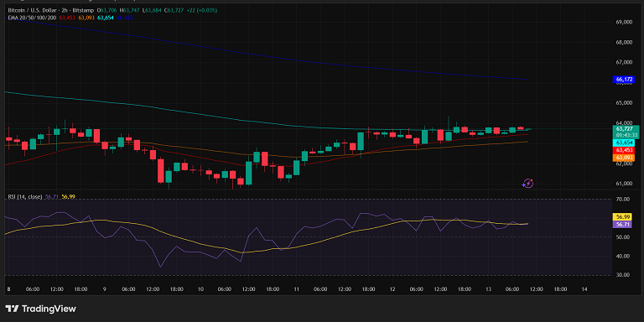The image size is (644, 322).
Task: Click the date 12 on time axis
Action: tap(392, 289)
